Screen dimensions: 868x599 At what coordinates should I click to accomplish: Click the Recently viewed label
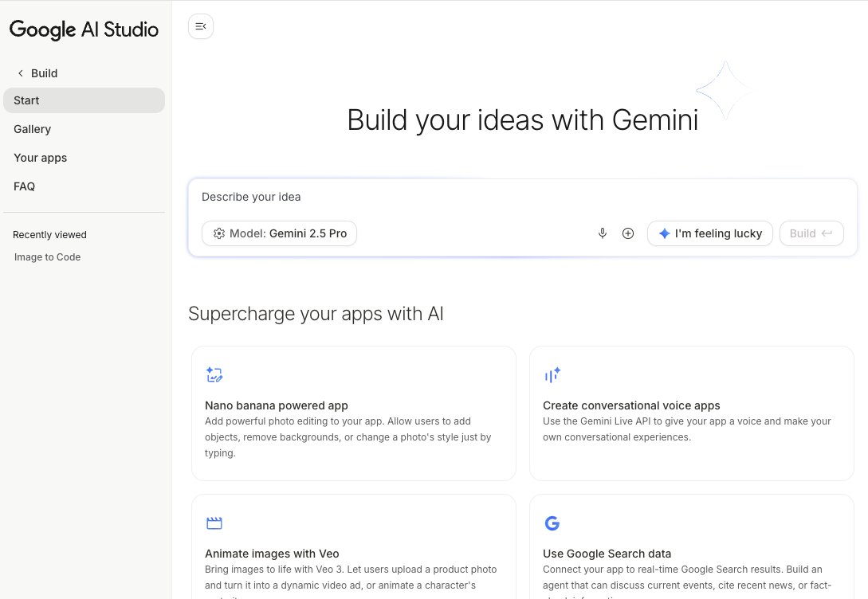[50, 234]
